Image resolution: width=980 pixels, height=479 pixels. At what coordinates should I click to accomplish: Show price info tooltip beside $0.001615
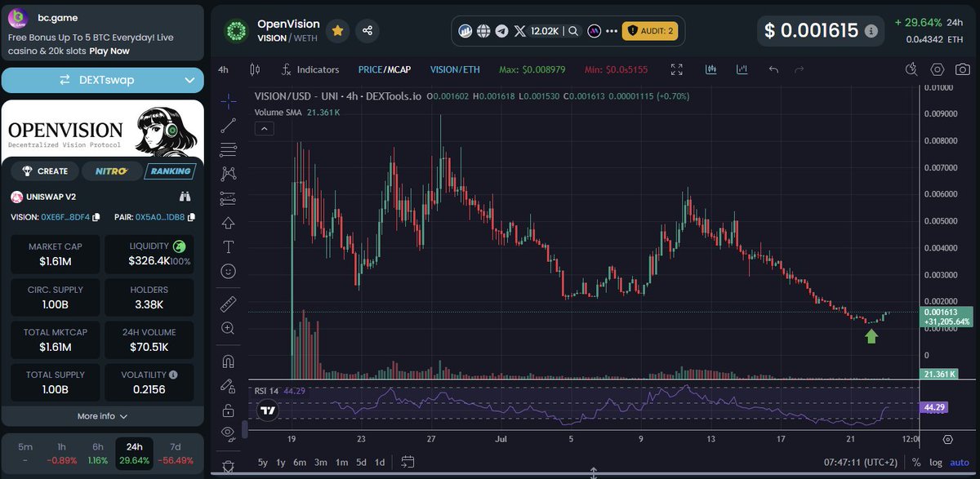coord(871,31)
